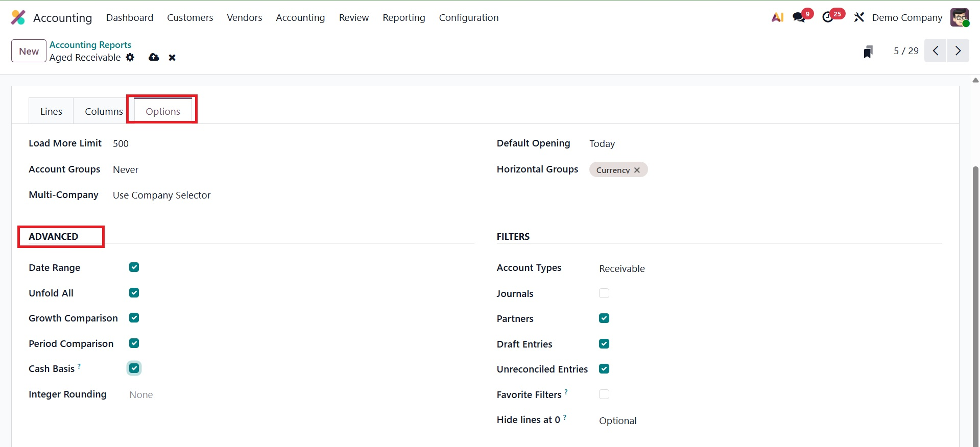Open the AI assistant icon

click(x=777, y=17)
